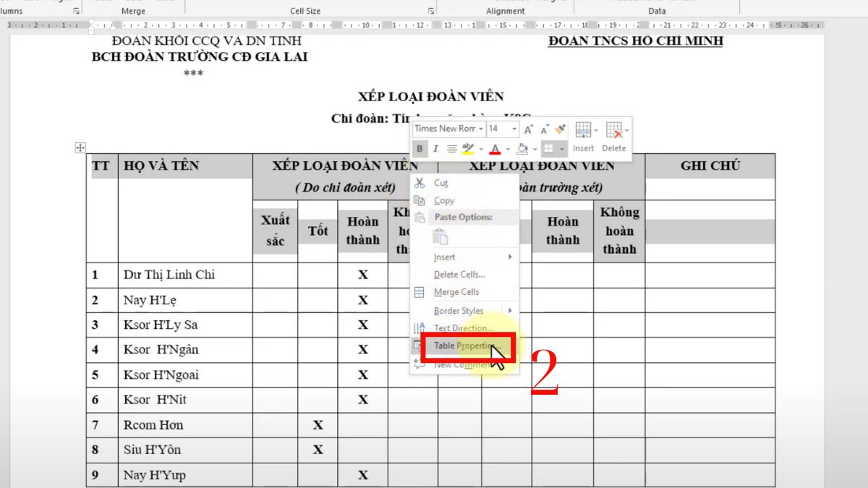Click the "Ksor H'Ly Sa" name cell

(185, 325)
